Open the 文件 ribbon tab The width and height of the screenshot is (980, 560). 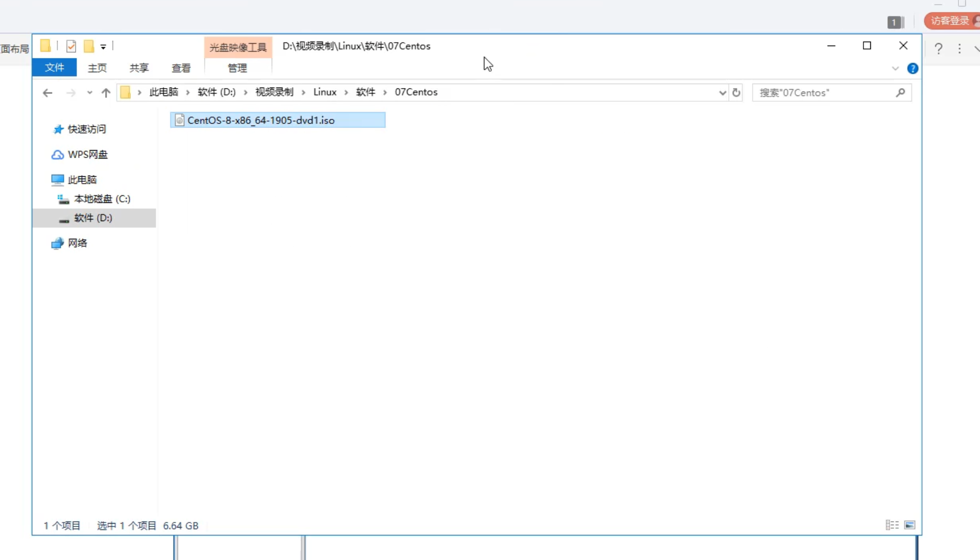click(x=55, y=68)
